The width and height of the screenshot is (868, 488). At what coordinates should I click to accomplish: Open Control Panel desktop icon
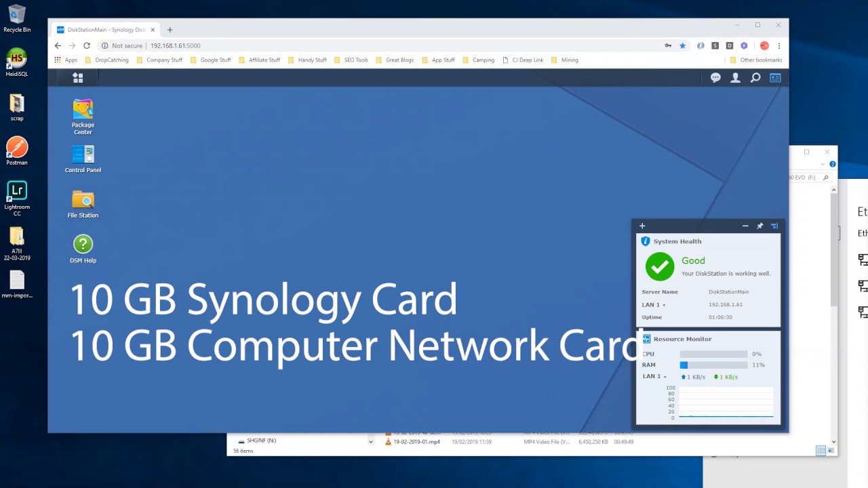(83, 159)
